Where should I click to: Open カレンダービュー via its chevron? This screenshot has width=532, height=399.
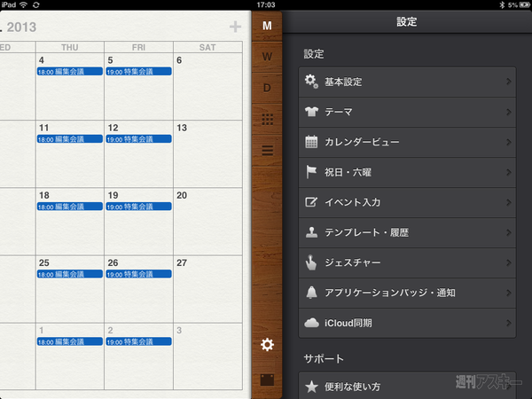(x=508, y=142)
